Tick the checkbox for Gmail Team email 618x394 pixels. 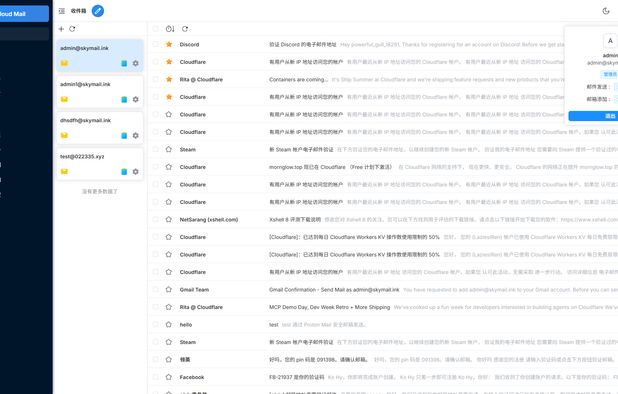click(156, 290)
